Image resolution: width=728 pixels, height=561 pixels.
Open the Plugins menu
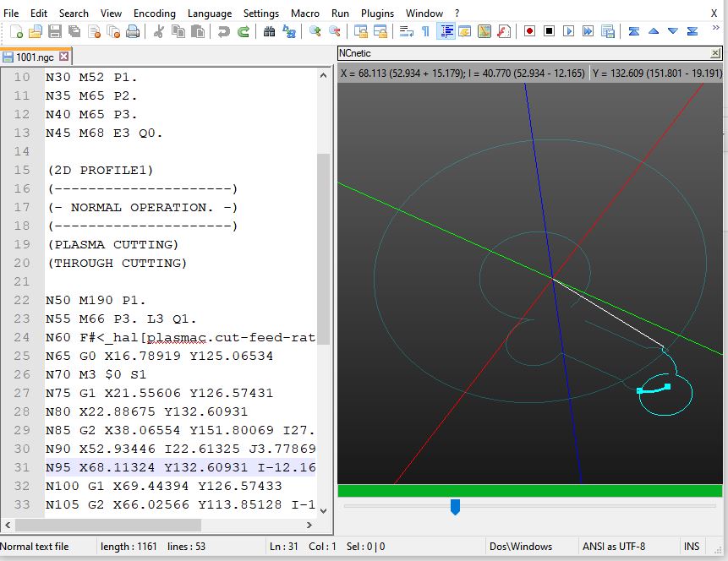[377, 13]
